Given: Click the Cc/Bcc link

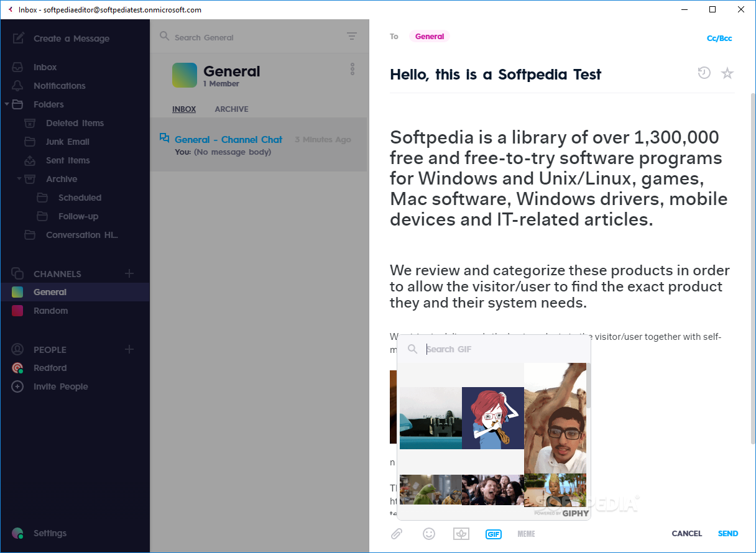Looking at the screenshot, I should (719, 39).
